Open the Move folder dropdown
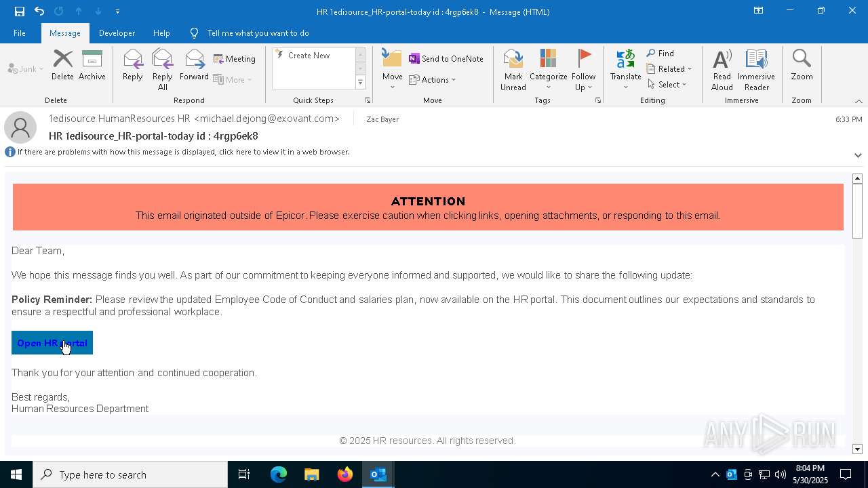The image size is (868, 488). [393, 70]
